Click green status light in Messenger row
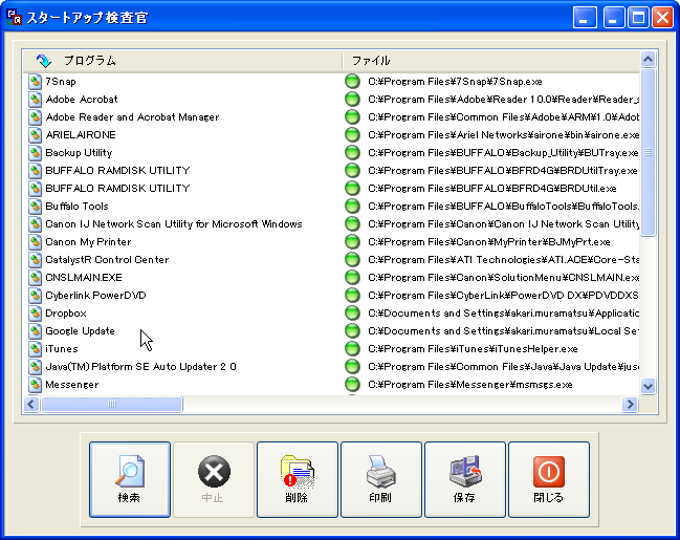 click(x=353, y=384)
